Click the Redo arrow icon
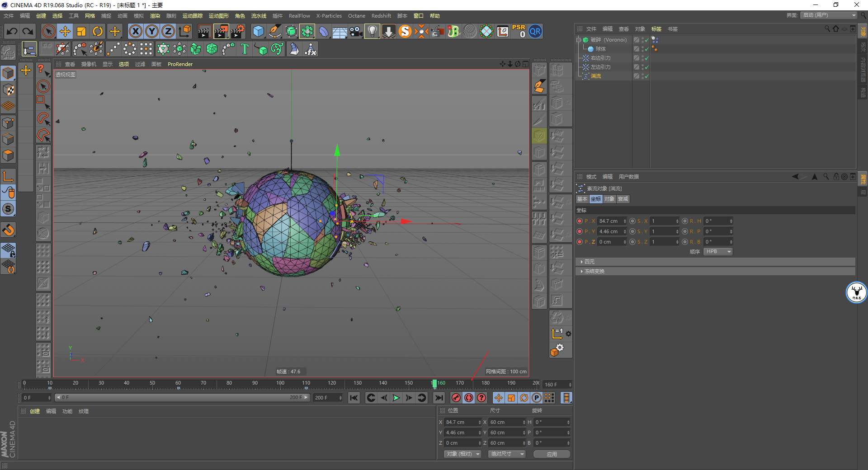The width and height of the screenshot is (868, 470). pos(28,32)
